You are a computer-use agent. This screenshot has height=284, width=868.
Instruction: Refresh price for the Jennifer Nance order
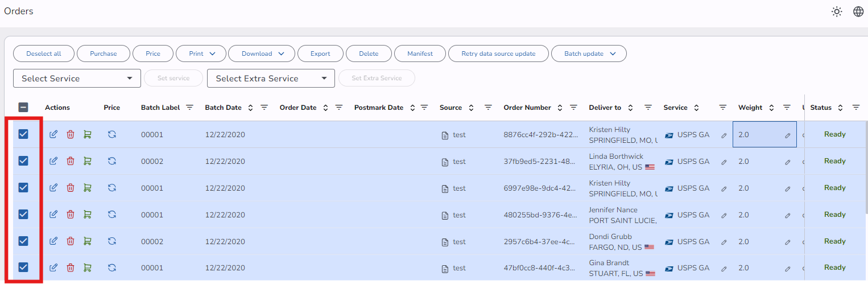(112, 215)
